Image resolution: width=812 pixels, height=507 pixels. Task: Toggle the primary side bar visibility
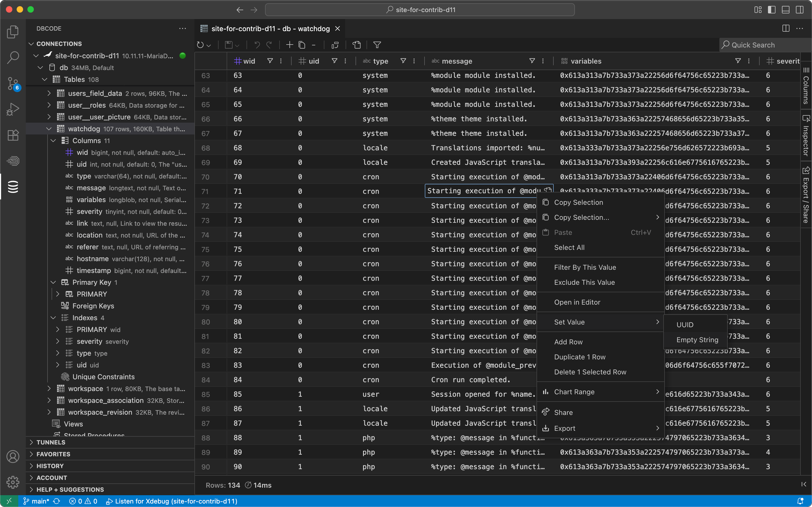click(x=771, y=10)
